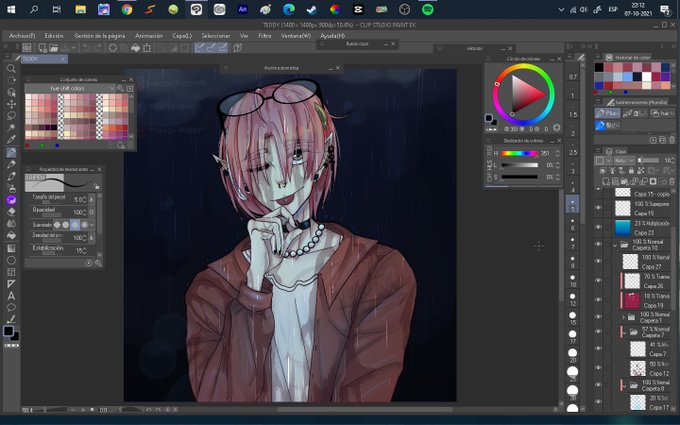This screenshot has width=680, height=425.
Task: Hide the Capa 12 layer
Action: coord(599,368)
